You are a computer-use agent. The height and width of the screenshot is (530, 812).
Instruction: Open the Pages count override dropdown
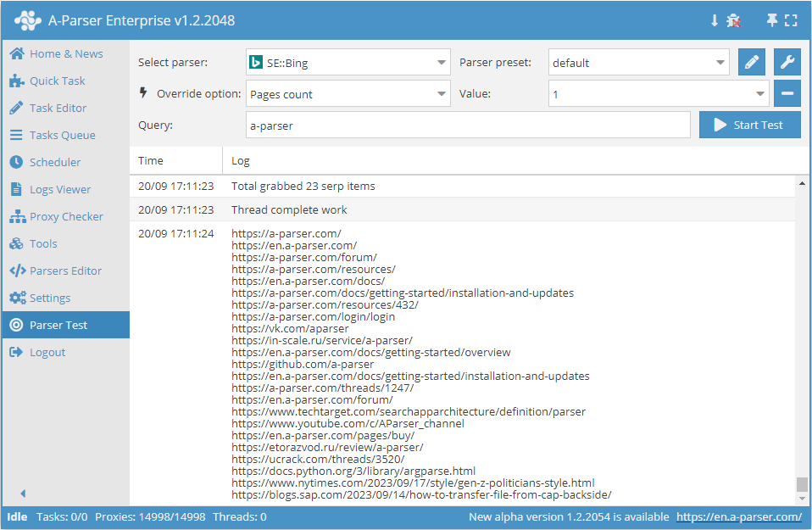tap(348, 94)
